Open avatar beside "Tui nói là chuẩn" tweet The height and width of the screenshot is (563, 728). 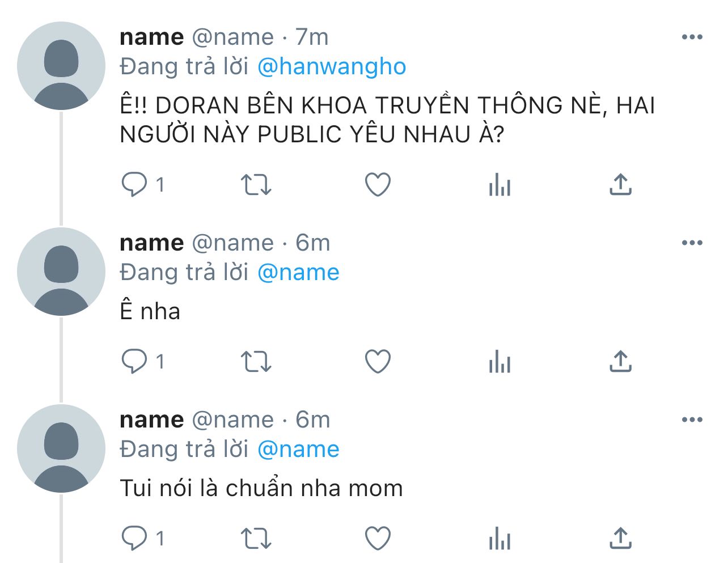[61, 448]
